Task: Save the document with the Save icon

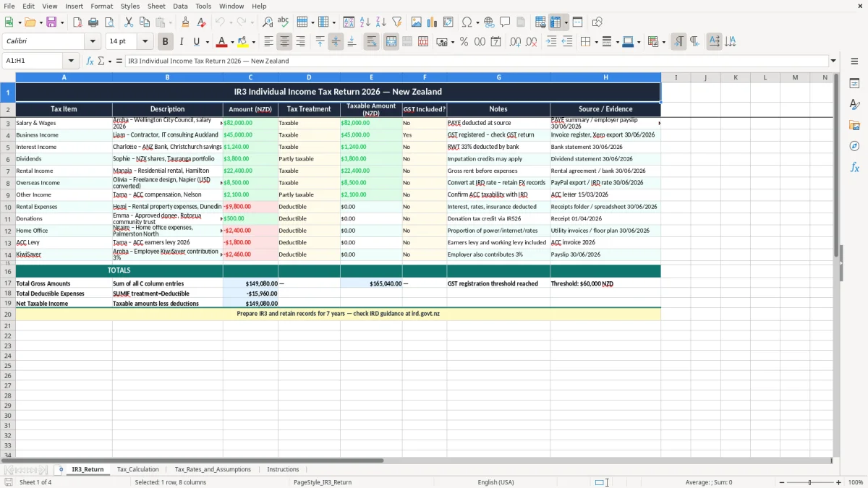Action: click(51, 22)
